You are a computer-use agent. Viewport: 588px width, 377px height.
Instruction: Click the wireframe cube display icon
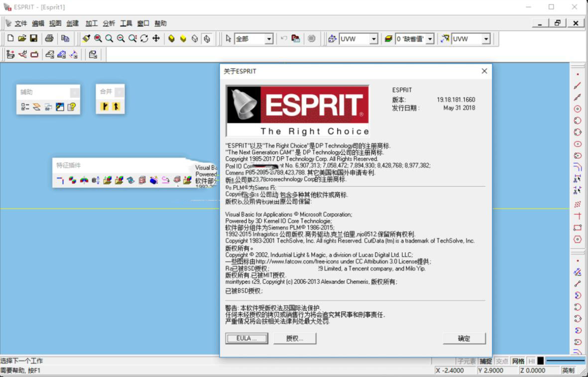coord(195,38)
